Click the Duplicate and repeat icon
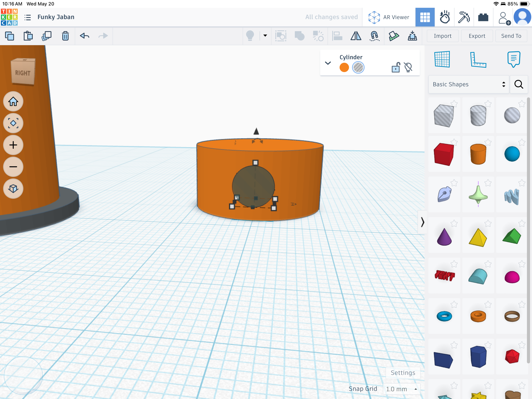 click(x=46, y=36)
